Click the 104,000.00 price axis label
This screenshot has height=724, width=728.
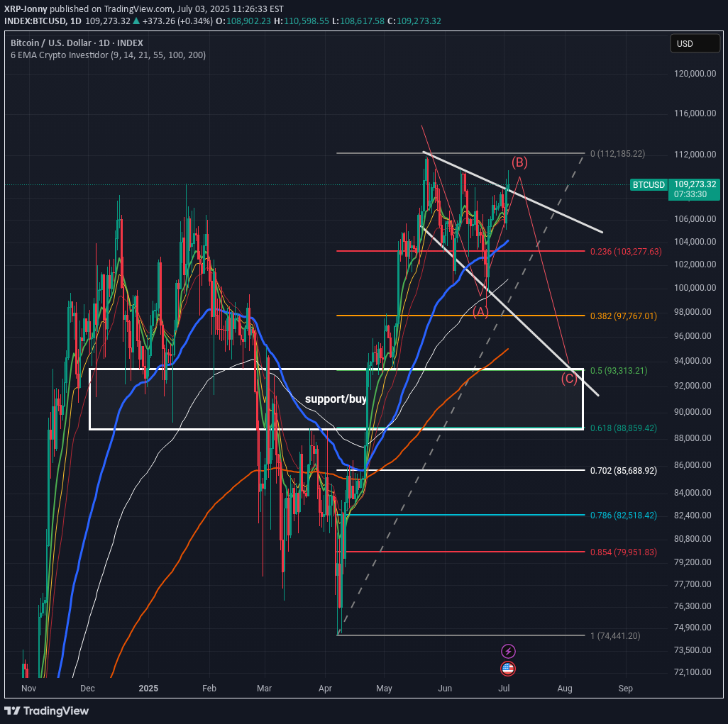(x=695, y=242)
